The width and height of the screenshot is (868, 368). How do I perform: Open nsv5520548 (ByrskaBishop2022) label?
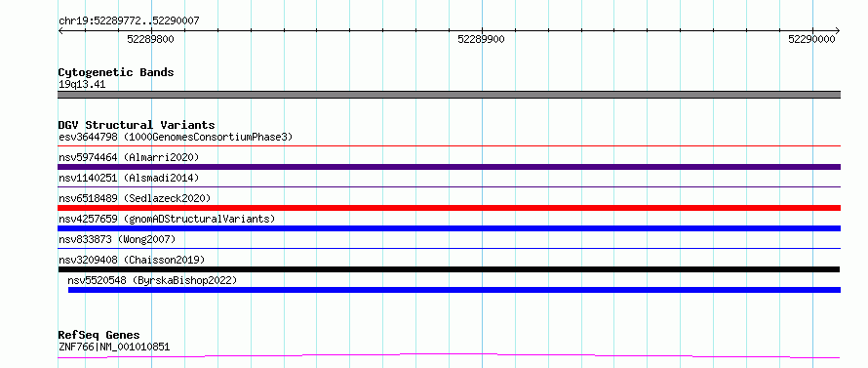point(152,280)
